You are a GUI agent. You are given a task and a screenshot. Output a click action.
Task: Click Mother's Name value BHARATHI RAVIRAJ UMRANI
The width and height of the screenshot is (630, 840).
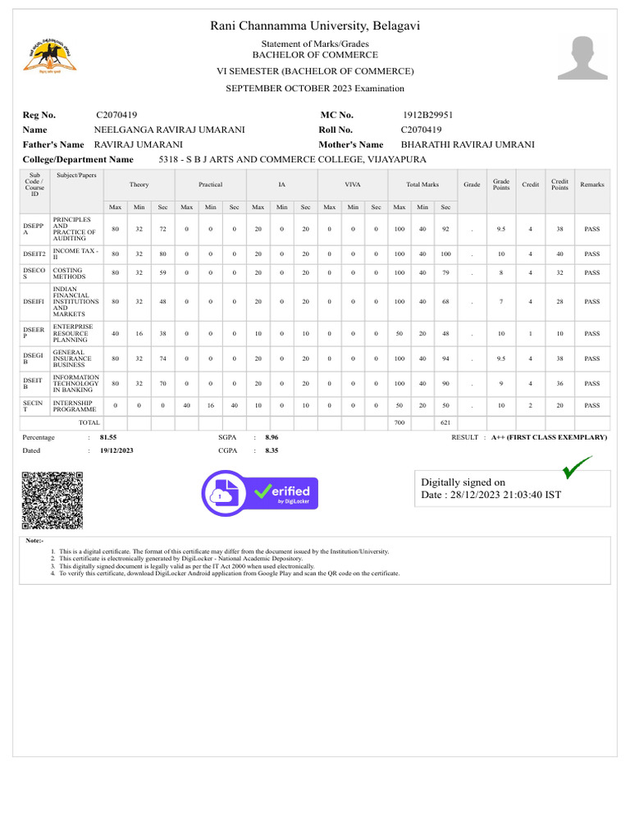point(468,144)
